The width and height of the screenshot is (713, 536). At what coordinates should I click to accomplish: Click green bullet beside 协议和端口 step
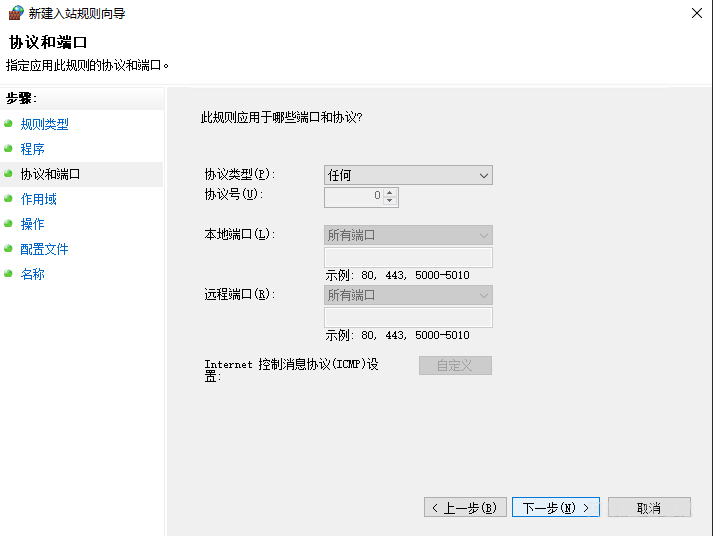pos(9,174)
